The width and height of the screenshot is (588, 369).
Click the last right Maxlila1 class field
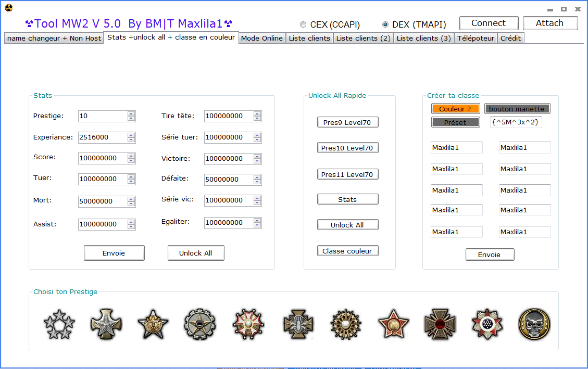pos(525,232)
